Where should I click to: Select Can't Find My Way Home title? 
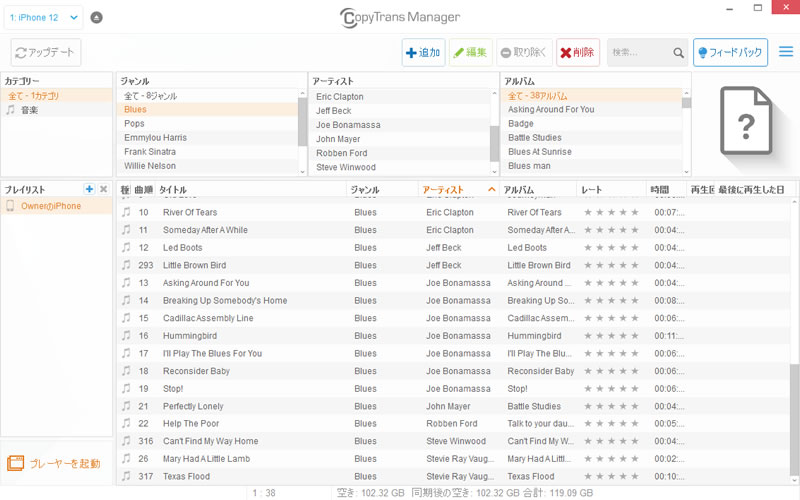(210, 441)
